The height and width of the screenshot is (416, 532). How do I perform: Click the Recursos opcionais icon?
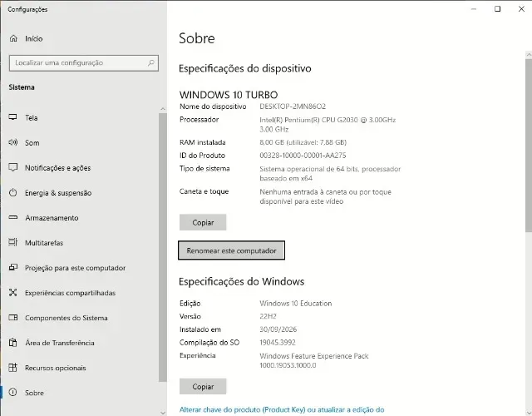pyautogui.click(x=13, y=368)
